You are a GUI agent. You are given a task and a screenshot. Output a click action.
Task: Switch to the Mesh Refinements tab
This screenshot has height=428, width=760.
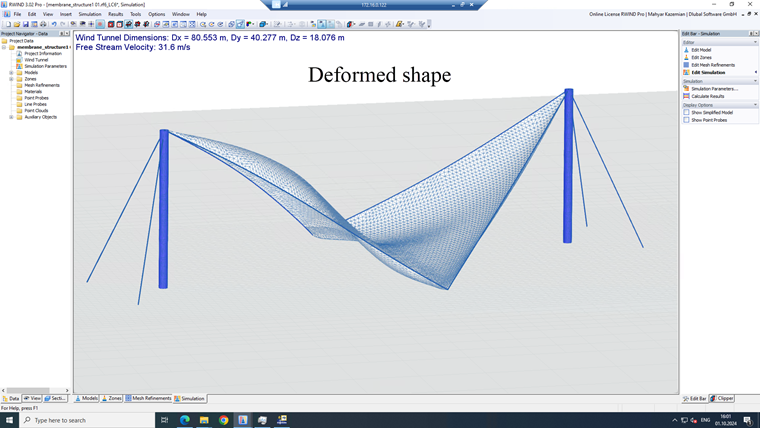tap(148, 398)
